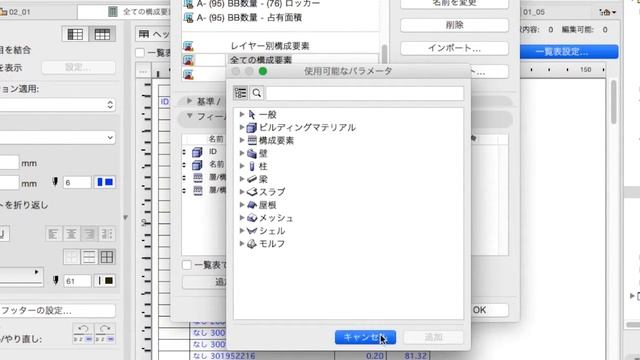Confirm with the OK button
The image size is (640, 360).
[x=489, y=310]
